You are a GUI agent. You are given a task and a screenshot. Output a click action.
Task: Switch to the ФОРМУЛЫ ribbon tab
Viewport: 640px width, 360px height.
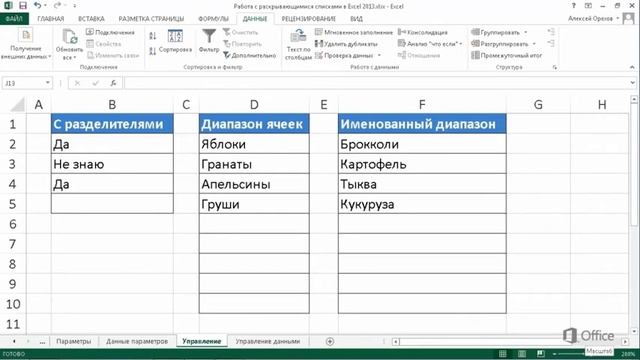pyautogui.click(x=213, y=19)
